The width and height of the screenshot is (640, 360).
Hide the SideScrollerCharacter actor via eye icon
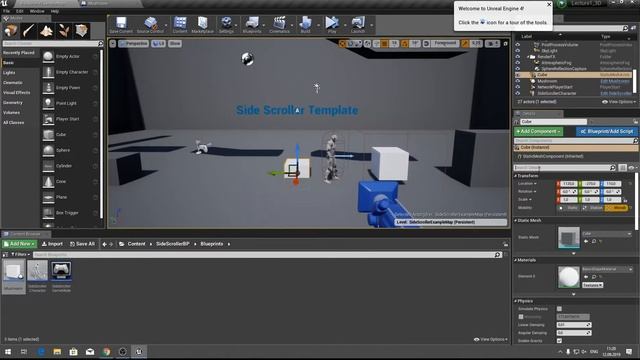pos(518,93)
